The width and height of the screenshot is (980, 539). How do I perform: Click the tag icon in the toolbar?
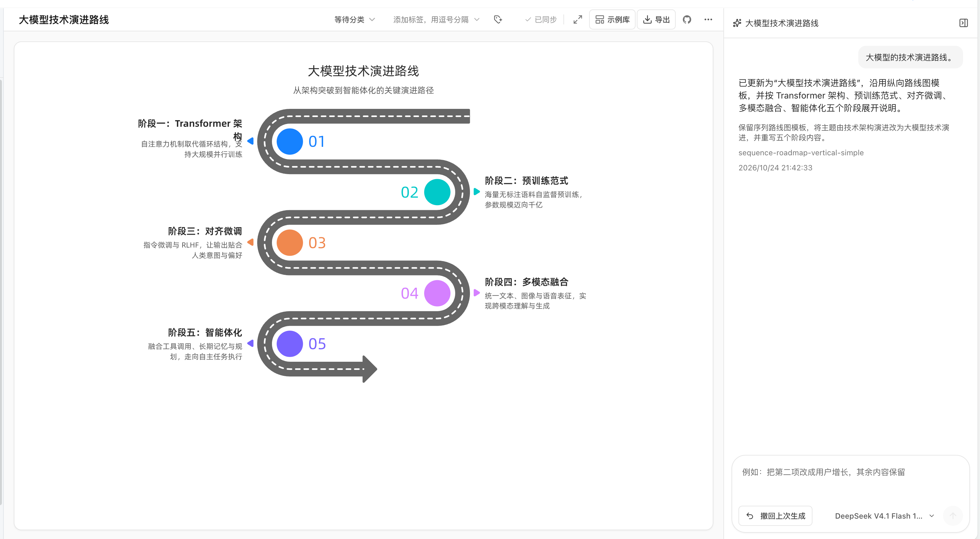(498, 19)
